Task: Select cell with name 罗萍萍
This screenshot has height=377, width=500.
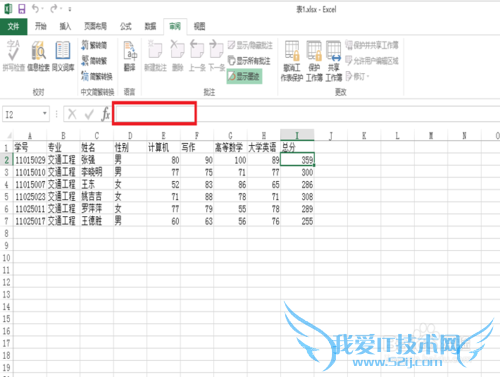Action: click(97, 209)
